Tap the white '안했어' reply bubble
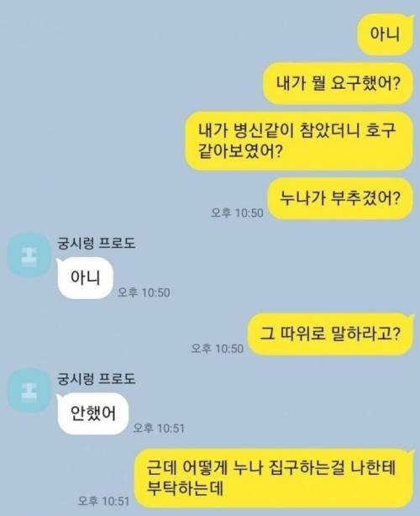 92,413
